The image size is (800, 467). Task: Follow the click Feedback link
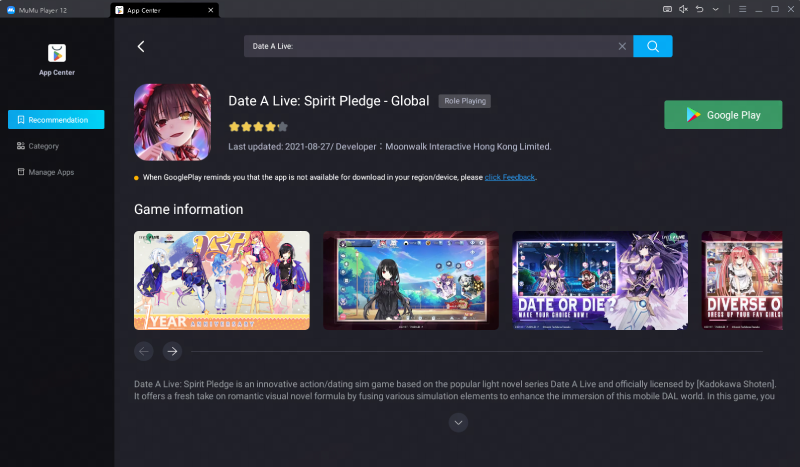tap(510, 177)
